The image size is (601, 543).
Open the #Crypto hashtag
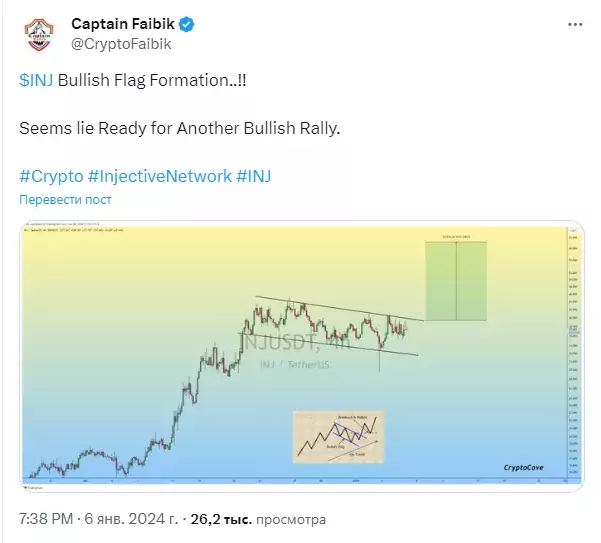pyautogui.click(x=51, y=176)
